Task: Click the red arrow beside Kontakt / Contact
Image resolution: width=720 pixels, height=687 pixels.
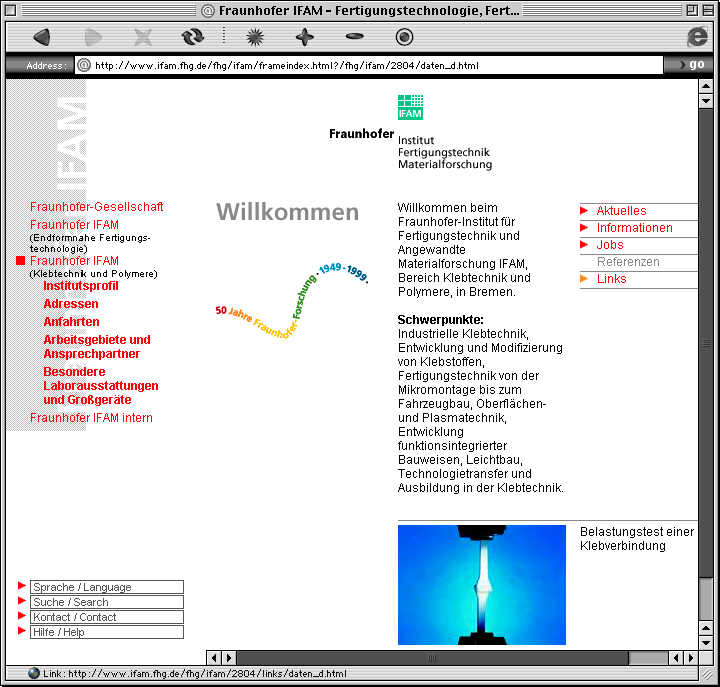Action: (22, 615)
